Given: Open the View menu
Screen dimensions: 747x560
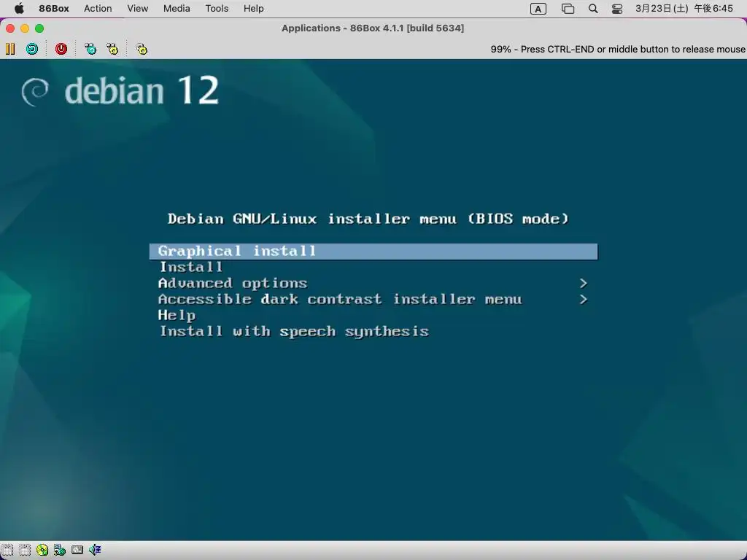Looking at the screenshot, I should click(138, 9).
